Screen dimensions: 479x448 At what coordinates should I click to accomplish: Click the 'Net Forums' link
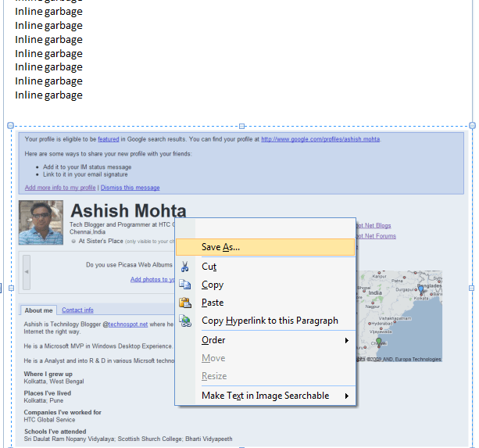pyautogui.click(x=376, y=236)
